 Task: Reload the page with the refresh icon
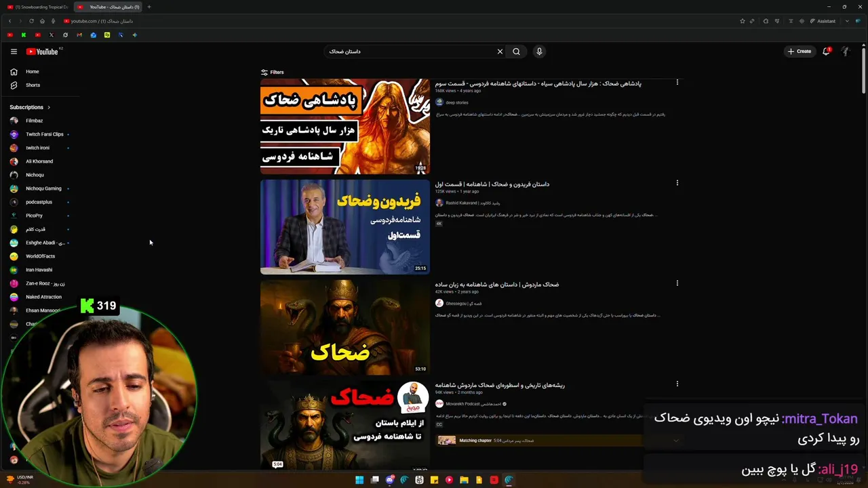click(x=31, y=21)
